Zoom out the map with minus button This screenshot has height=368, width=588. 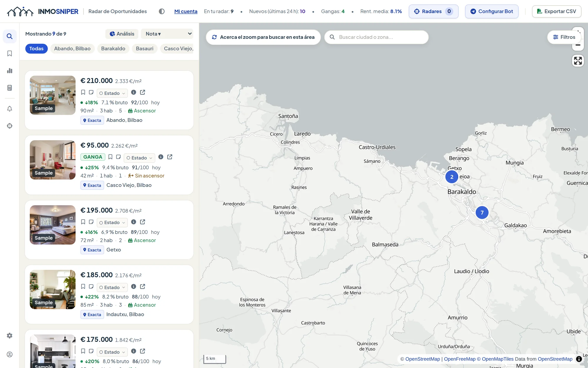pyautogui.click(x=578, y=45)
